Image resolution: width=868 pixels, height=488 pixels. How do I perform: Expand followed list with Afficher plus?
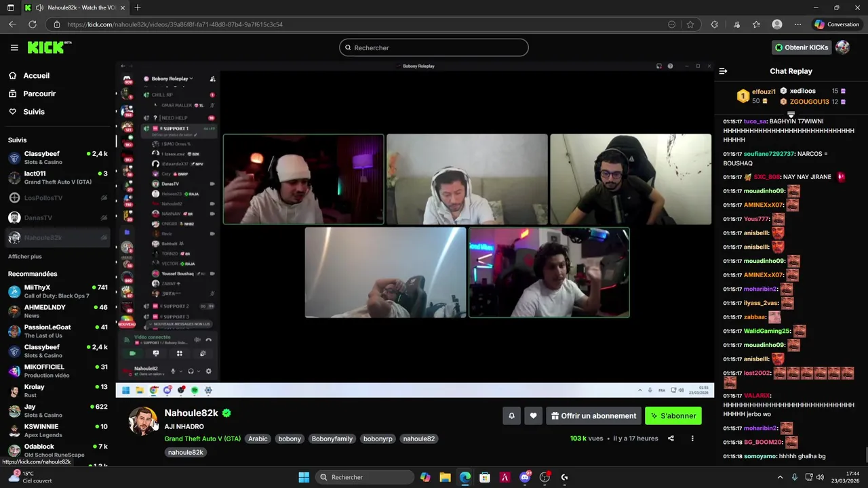click(25, 257)
